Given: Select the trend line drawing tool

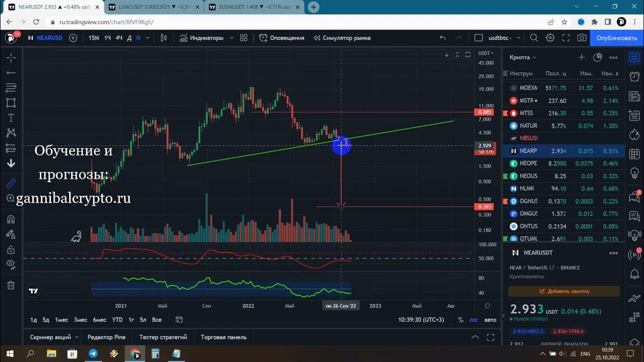Looking at the screenshot, I should [x=11, y=73].
